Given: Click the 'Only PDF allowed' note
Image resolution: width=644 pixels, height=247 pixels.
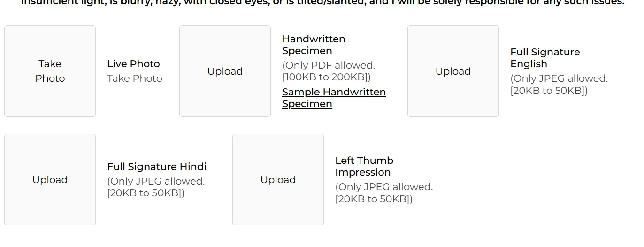Looking at the screenshot, I should (329, 65).
